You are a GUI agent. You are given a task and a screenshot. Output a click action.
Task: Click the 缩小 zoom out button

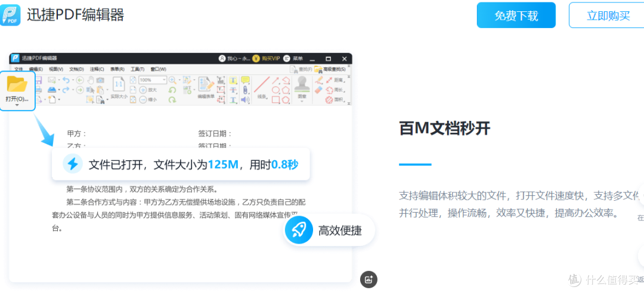point(148,99)
